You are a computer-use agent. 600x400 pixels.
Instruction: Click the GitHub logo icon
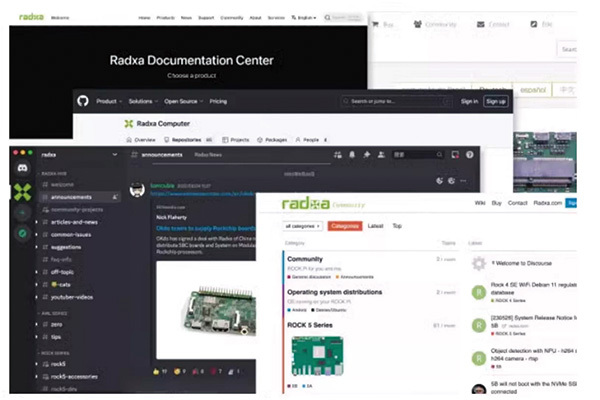pos(83,101)
